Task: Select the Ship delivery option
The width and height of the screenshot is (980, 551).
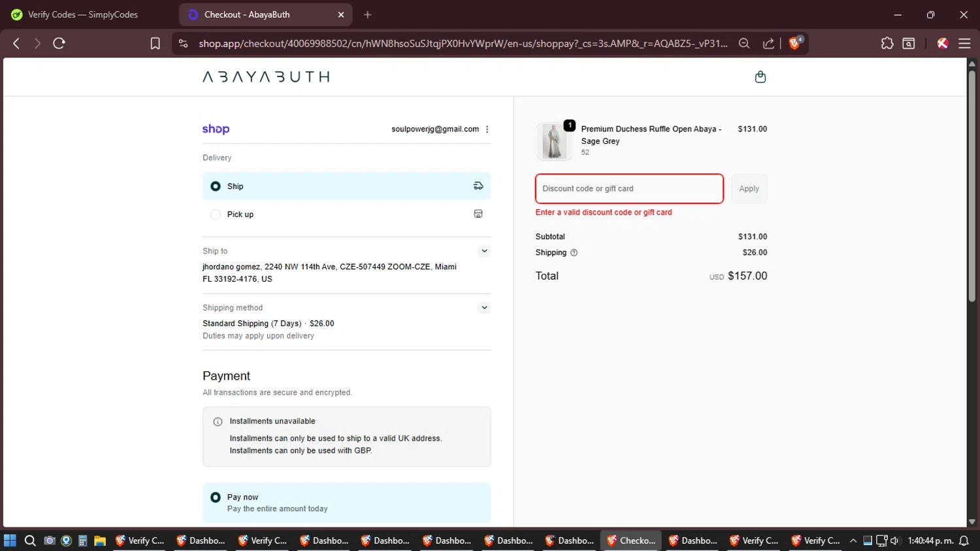Action: pos(346,186)
